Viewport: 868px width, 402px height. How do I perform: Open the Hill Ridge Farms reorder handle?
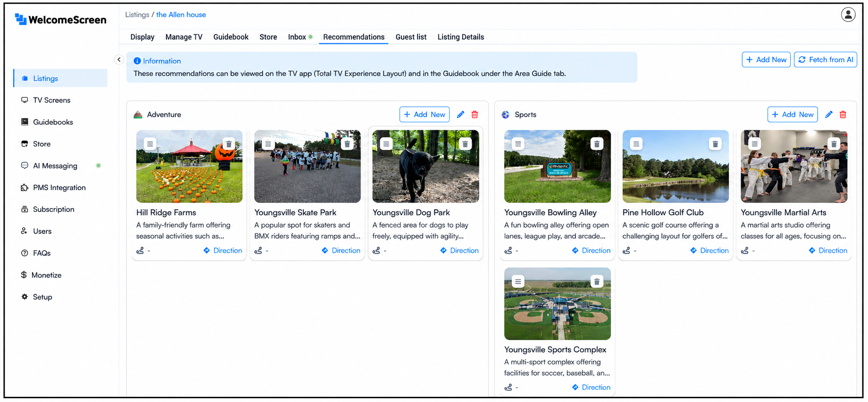[x=150, y=144]
